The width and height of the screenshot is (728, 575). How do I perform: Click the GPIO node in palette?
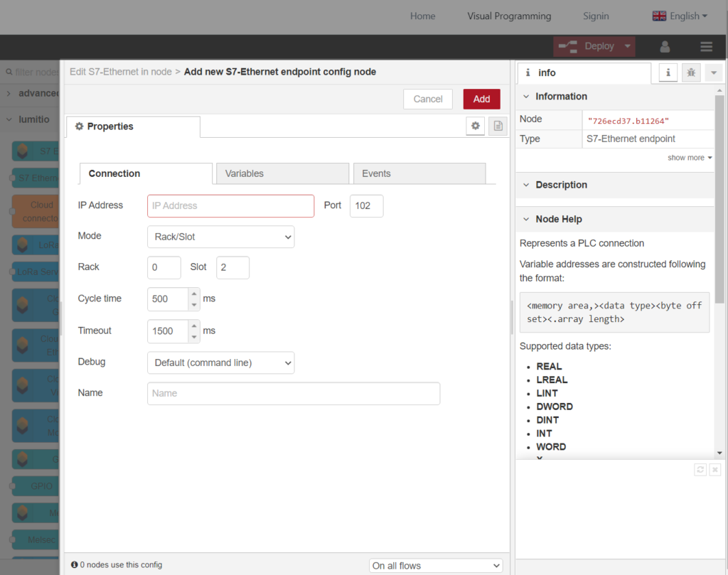[36, 486]
